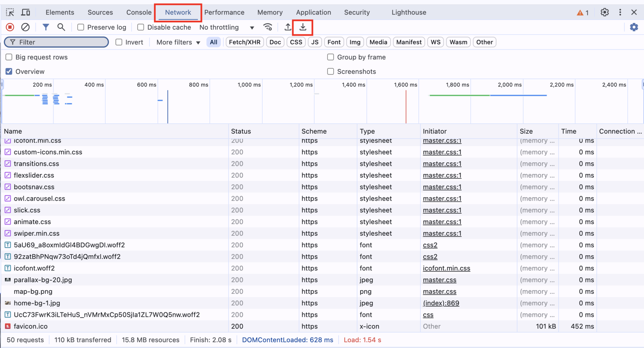Enable the Preserve log checkbox
The height and width of the screenshot is (348, 644).
coord(80,27)
